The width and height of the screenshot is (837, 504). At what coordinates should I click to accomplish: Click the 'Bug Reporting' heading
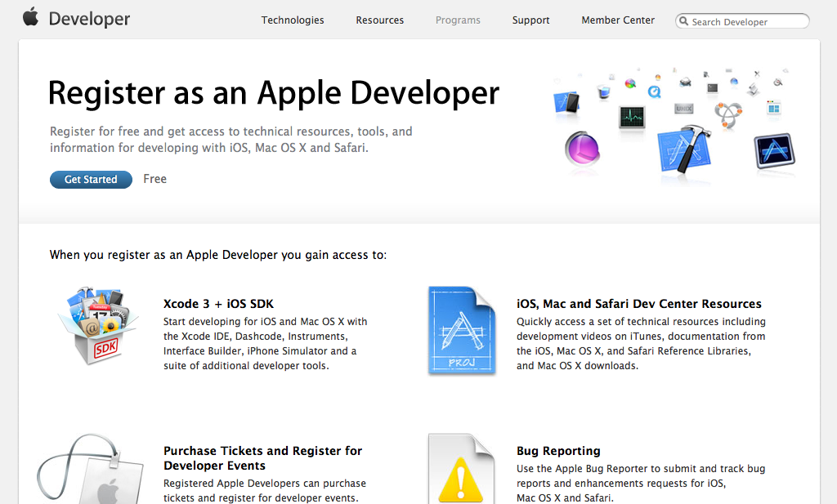click(x=558, y=451)
